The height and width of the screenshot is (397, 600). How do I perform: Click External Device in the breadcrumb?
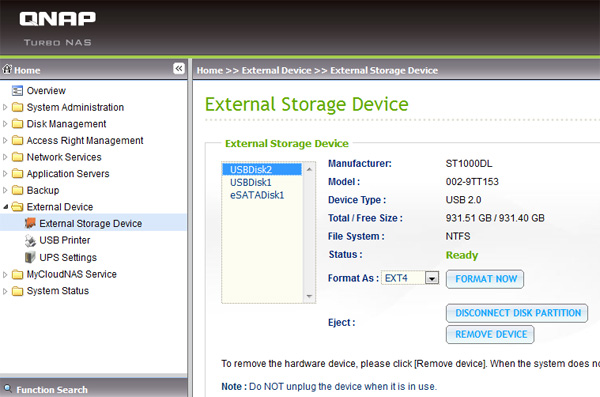[x=277, y=70]
